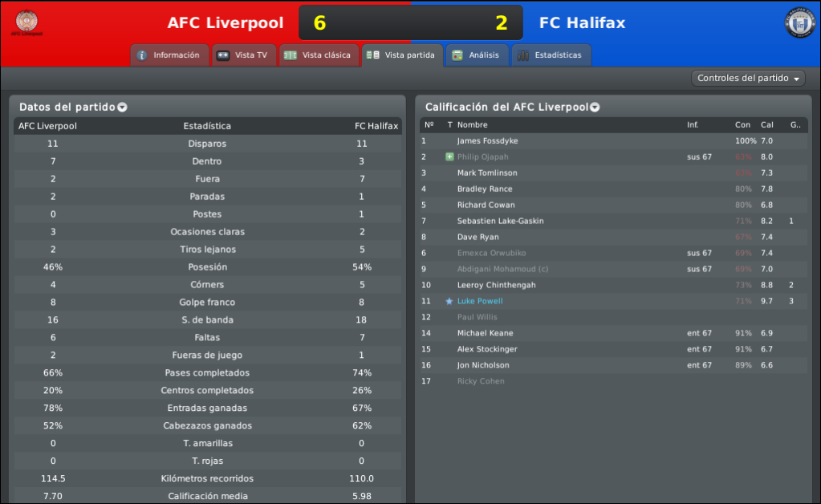Select player Leeroy Chinthengah
The image size is (821, 504).
496,285
